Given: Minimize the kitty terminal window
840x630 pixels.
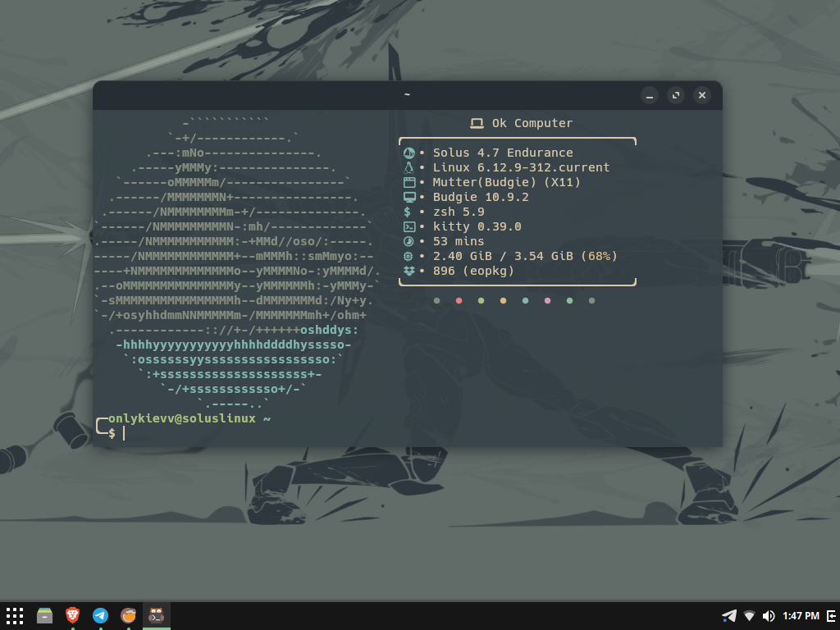Looking at the screenshot, I should tap(650, 95).
